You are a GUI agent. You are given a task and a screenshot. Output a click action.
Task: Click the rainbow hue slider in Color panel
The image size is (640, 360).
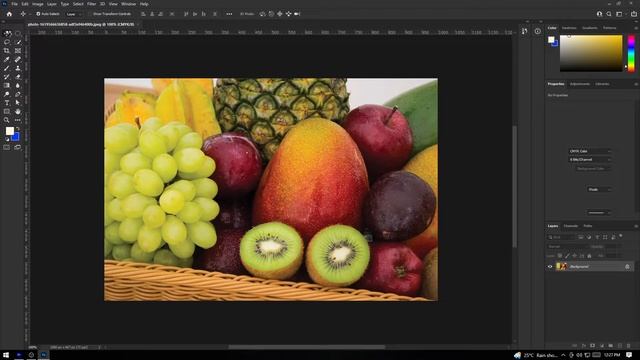point(631,53)
